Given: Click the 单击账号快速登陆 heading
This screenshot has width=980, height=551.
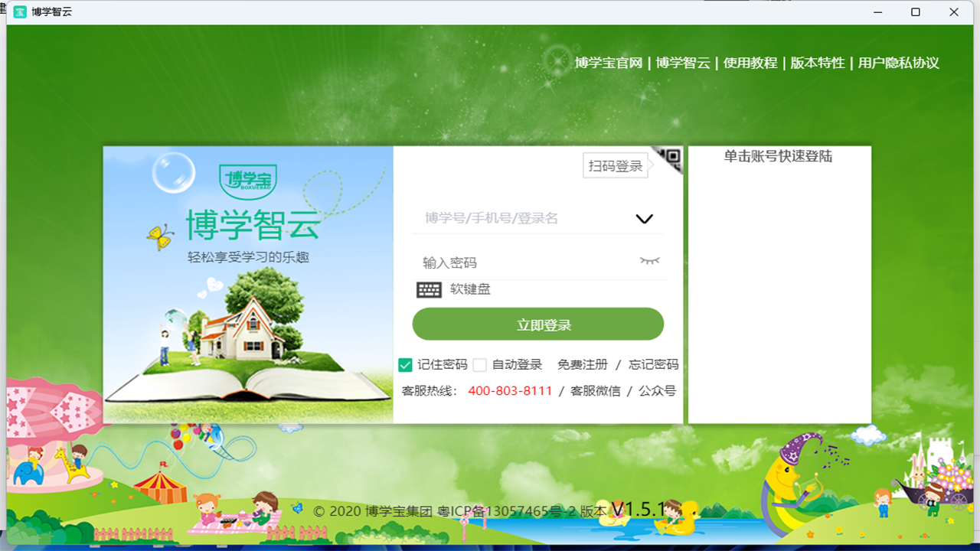Looking at the screenshot, I should click(779, 156).
